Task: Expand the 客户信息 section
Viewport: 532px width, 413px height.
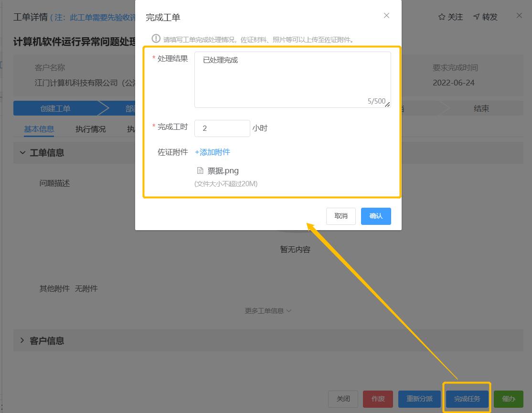Action: coord(22,340)
